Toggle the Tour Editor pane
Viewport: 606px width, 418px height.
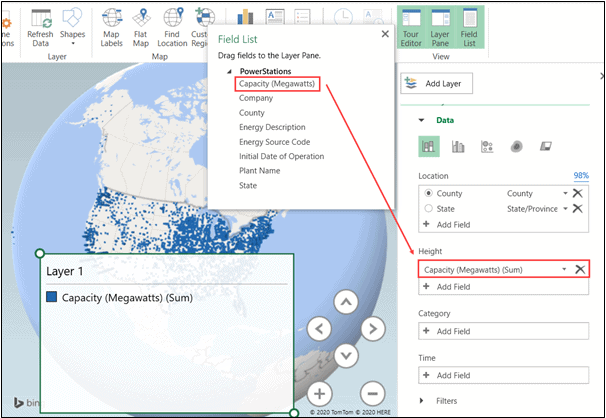pos(410,24)
